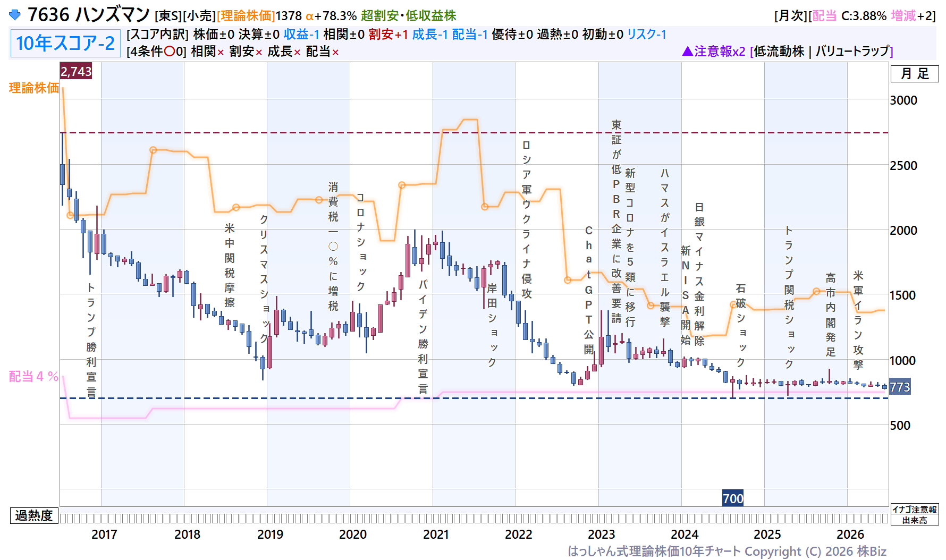
Task: Click the 過熱度 overheating label
Action: (x=34, y=515)
